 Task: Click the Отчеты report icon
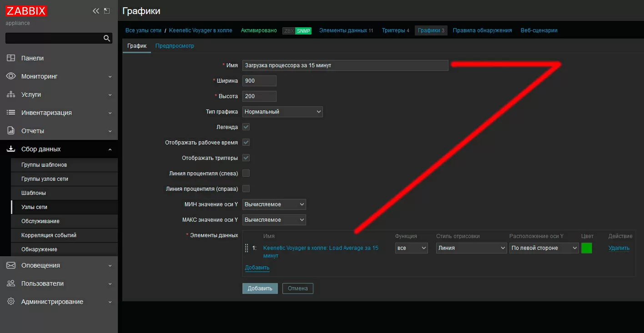point(11,131)
